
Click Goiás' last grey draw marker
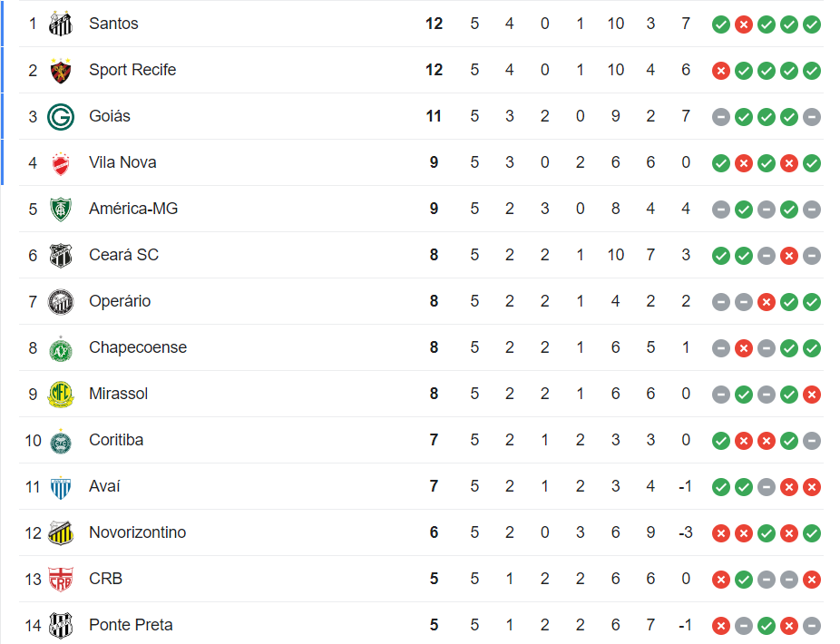coord(812,117)
